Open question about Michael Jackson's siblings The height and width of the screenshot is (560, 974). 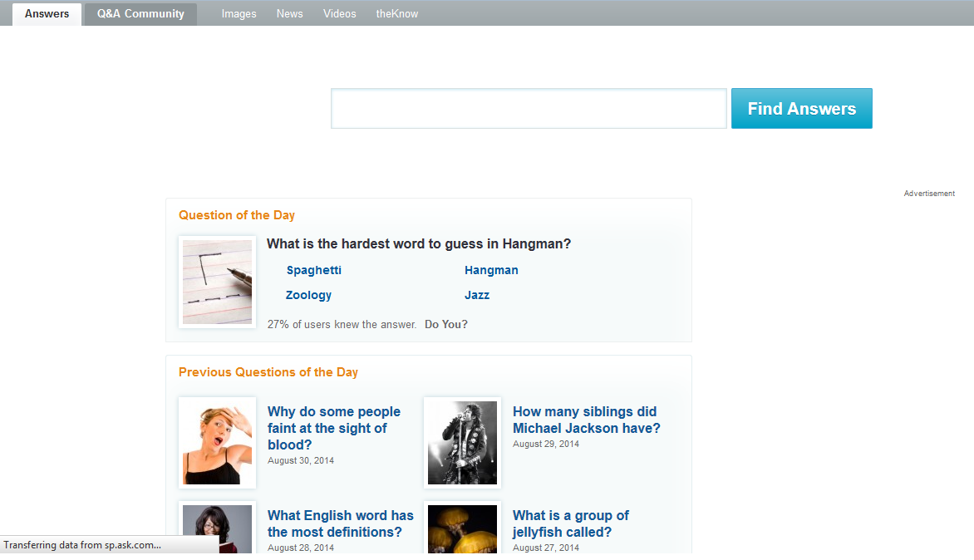587,420
